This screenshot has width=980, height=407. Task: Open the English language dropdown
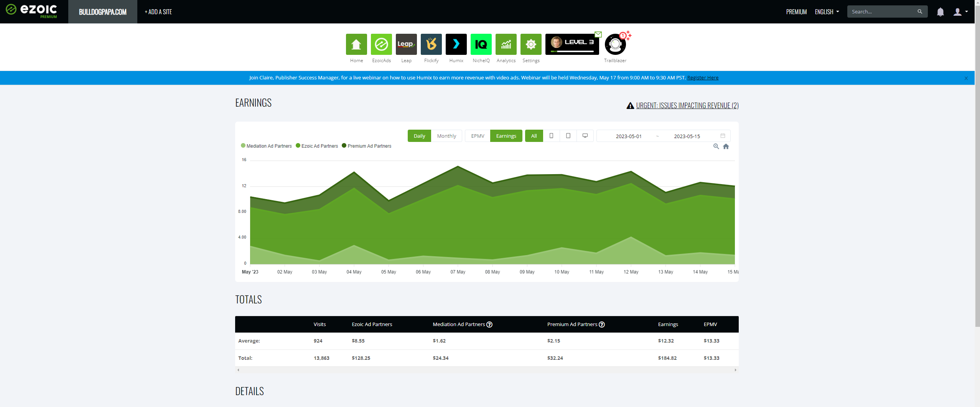(827, 12)
